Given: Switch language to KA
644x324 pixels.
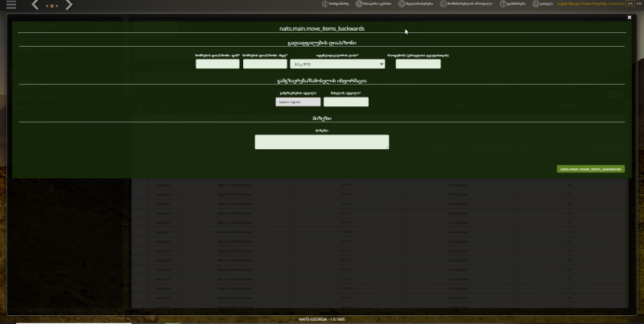Looking at the screenshot, I should click(630, 4).
